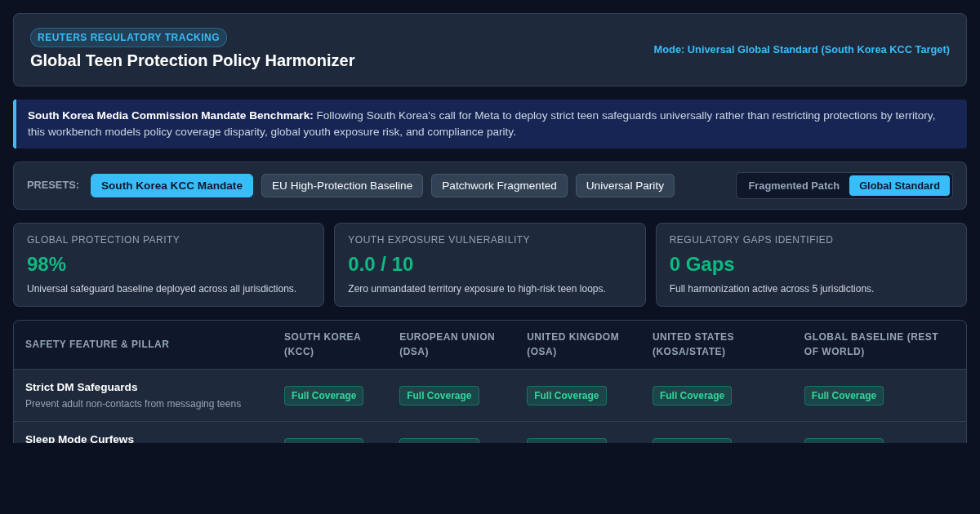Click the South Korea Media Commission Mandate Benchmark heading

tap(171, 116)
